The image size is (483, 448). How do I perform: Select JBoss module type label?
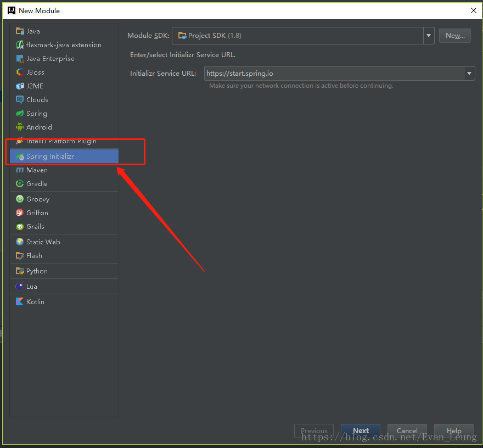36,72
